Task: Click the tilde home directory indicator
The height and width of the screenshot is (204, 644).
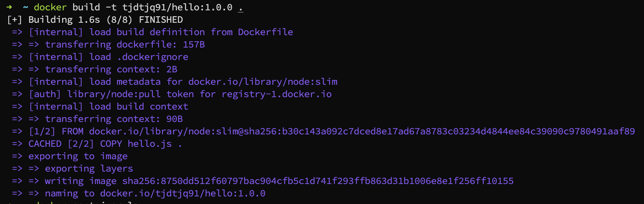Action: click(26, 7)
